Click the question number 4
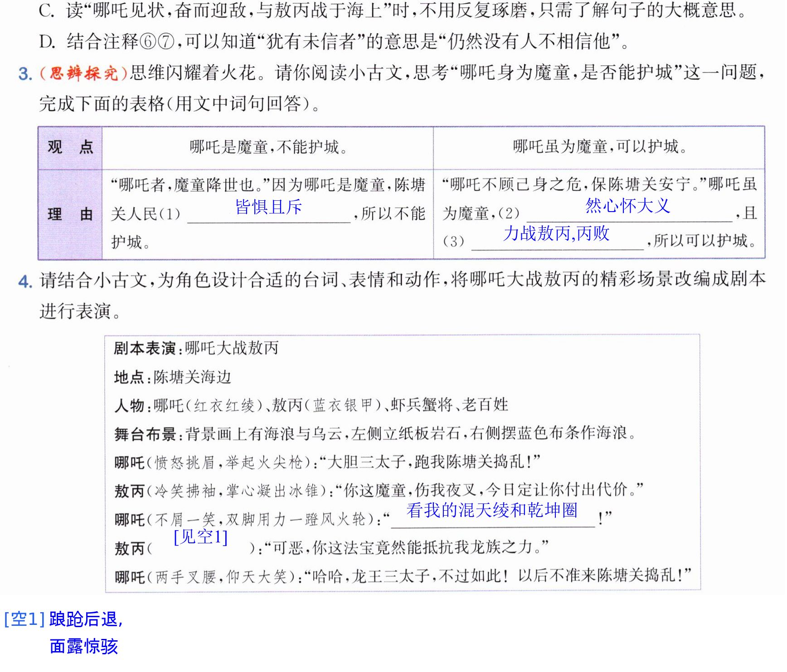The width and height of the screenshot is (787, 672). pyautogui.click(x=25, y=281)
